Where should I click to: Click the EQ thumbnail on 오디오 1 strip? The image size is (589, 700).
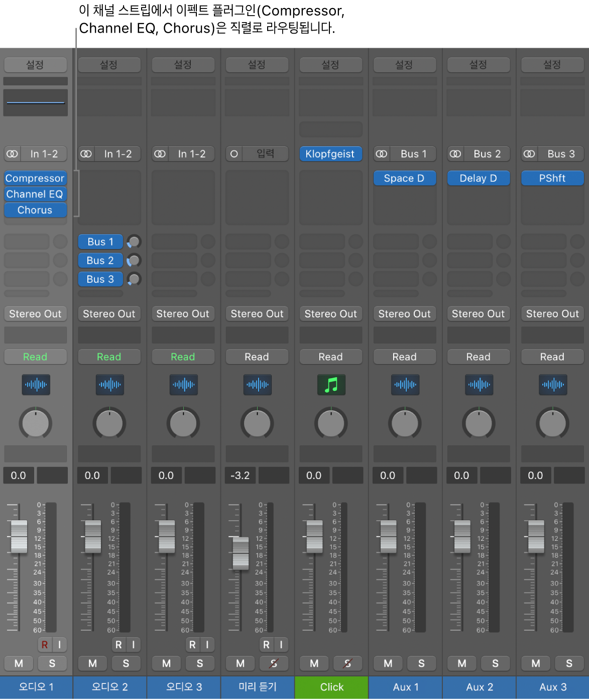tap(36, 102)
